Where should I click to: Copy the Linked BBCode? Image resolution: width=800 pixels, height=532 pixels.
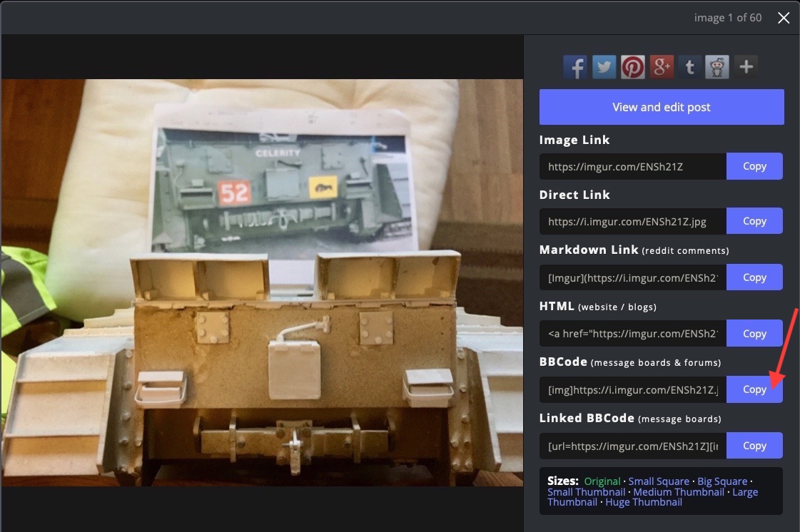point(754,446)
